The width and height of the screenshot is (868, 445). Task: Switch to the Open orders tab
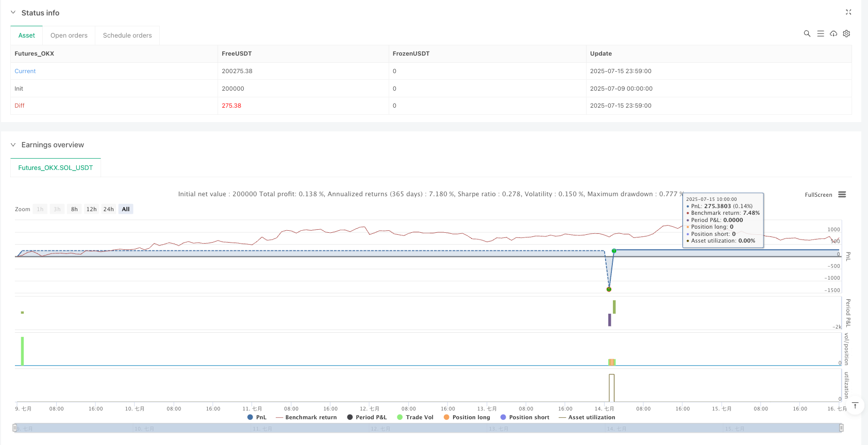pyautogui.click(x=69, y=36)
